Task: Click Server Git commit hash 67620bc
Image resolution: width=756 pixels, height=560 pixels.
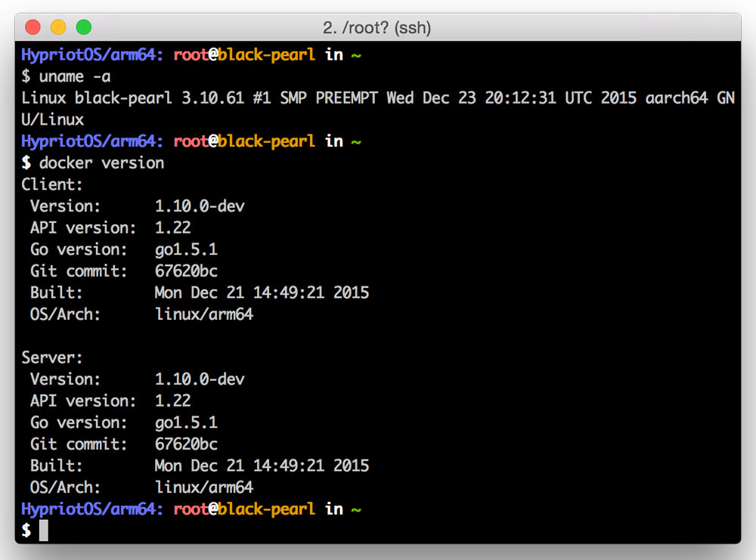Action: [x=186, y=444]
